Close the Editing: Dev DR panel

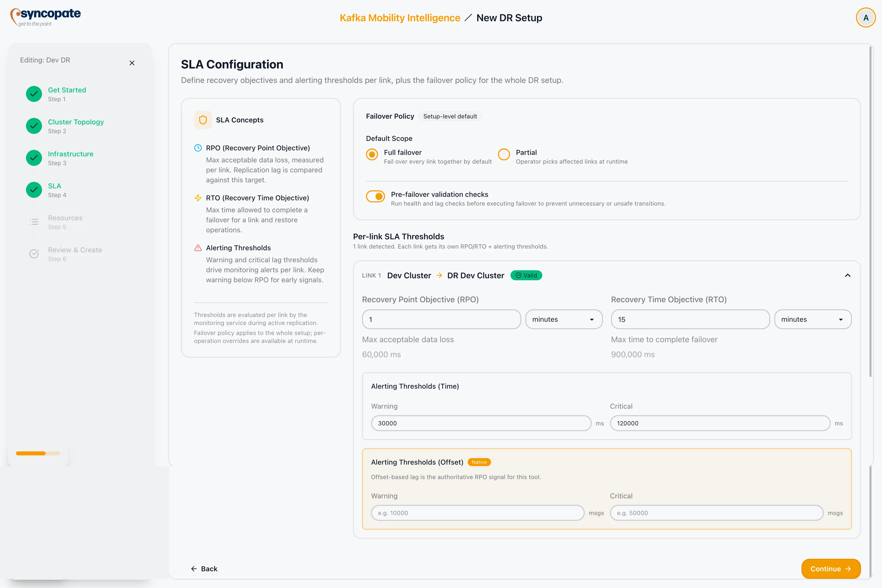coord(132,63)
